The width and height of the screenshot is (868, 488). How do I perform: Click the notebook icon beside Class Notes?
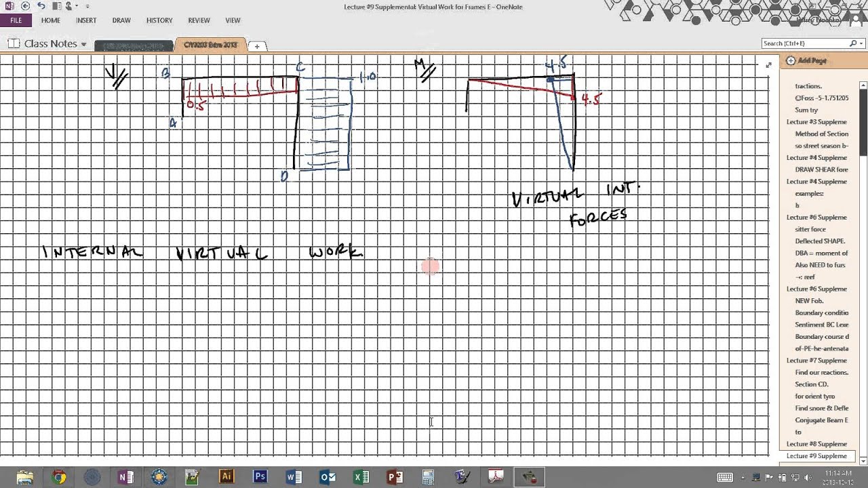pos(14,43)
